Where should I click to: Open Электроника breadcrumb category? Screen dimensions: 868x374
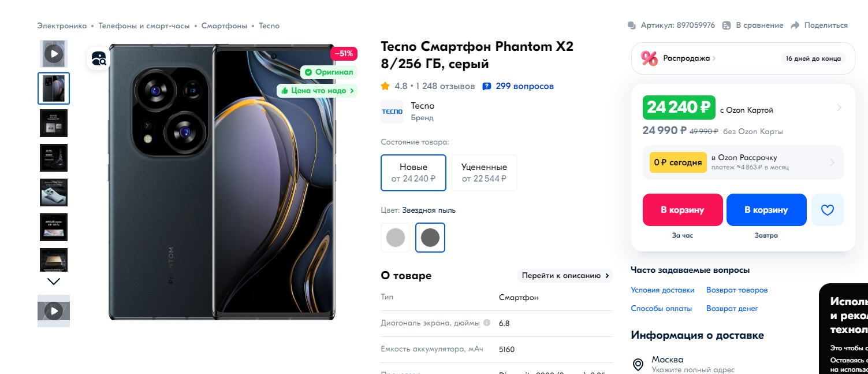click(x=62, y=26)
